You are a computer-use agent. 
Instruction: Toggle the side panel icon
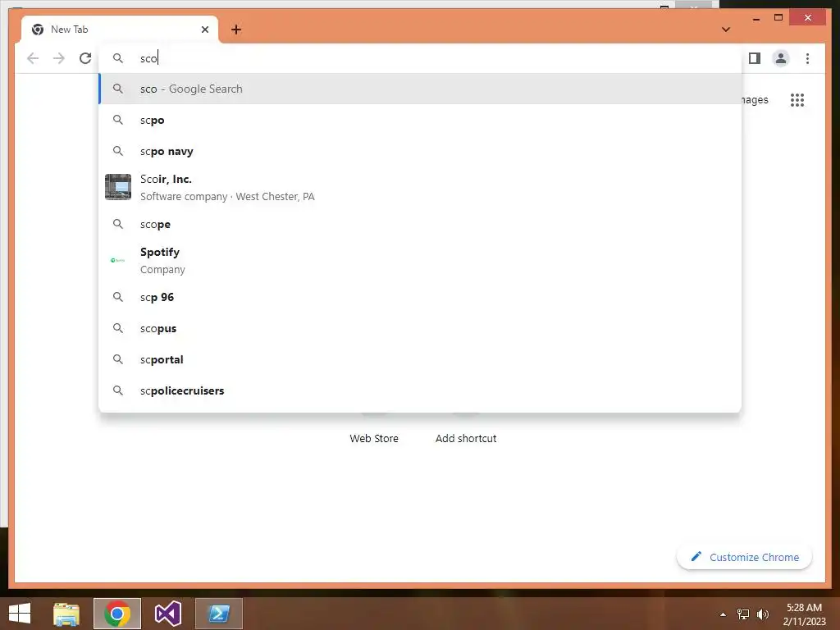tap(755, 58)
